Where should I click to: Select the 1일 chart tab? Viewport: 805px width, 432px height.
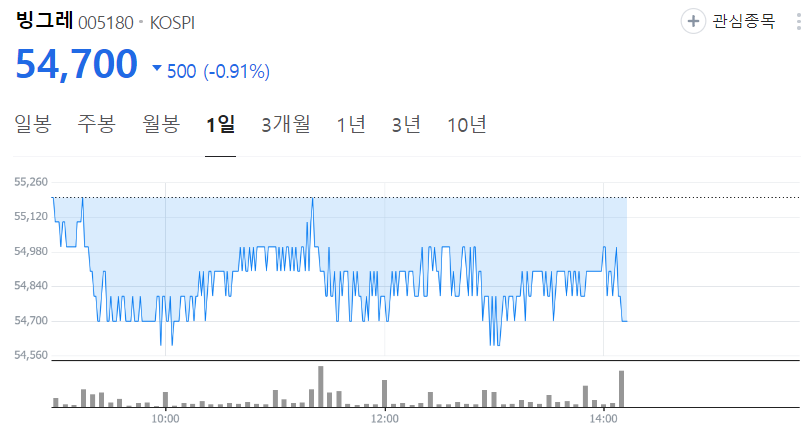tap(220, 124)
